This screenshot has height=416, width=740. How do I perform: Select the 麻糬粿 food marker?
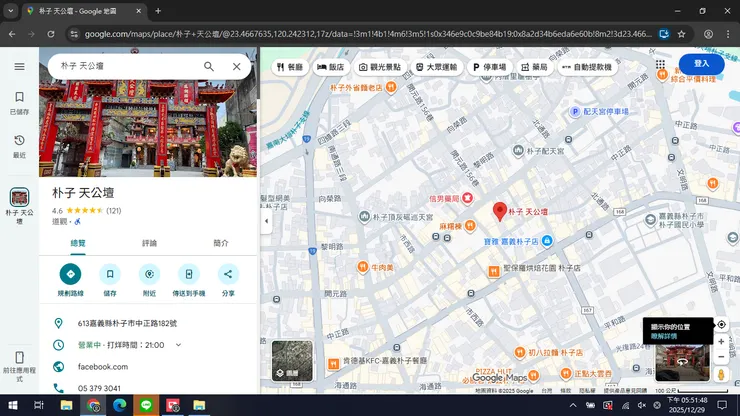point(470,226)
